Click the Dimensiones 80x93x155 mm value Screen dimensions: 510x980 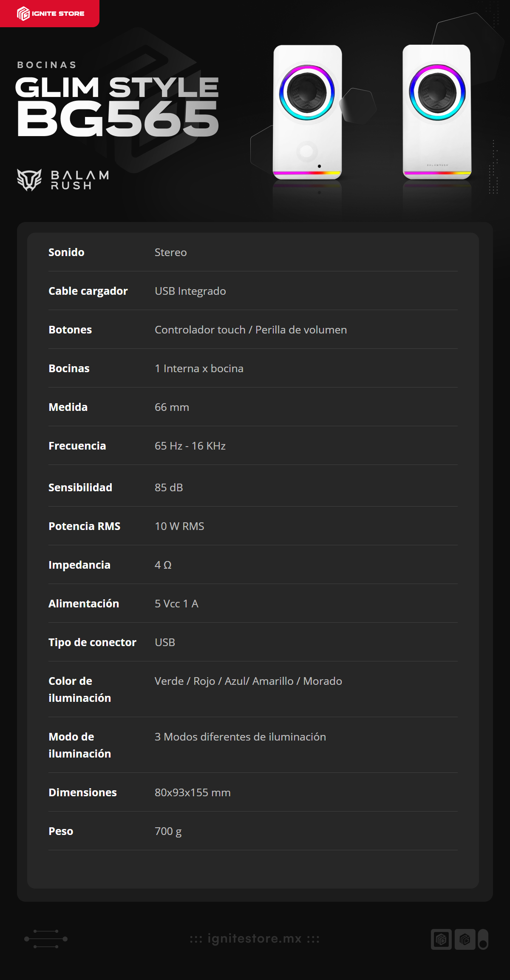(193, 792)
